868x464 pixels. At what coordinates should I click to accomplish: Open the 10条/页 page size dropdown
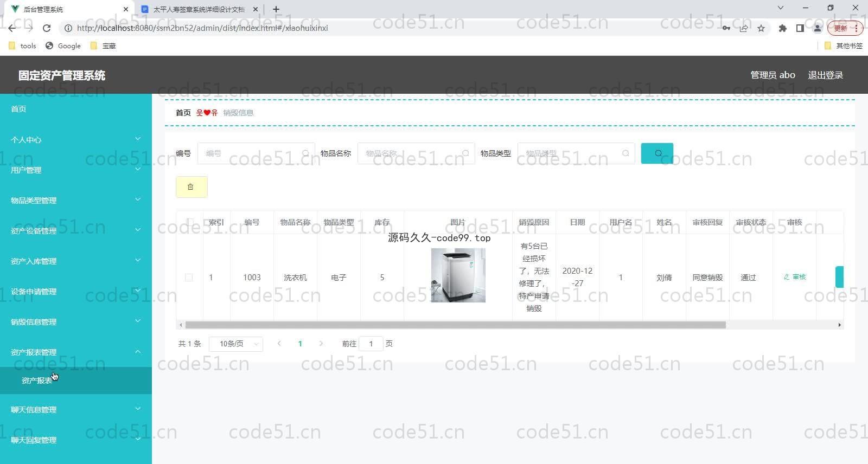point(236,344)
